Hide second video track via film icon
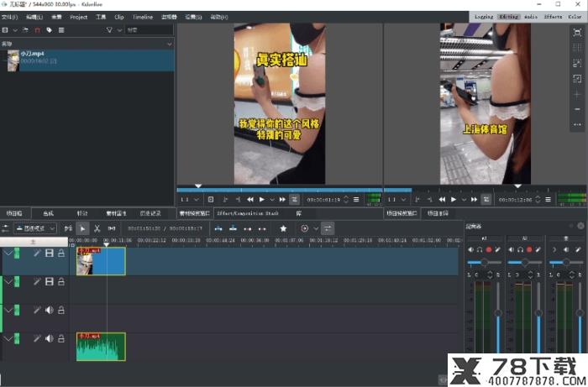 click(49, 282)
